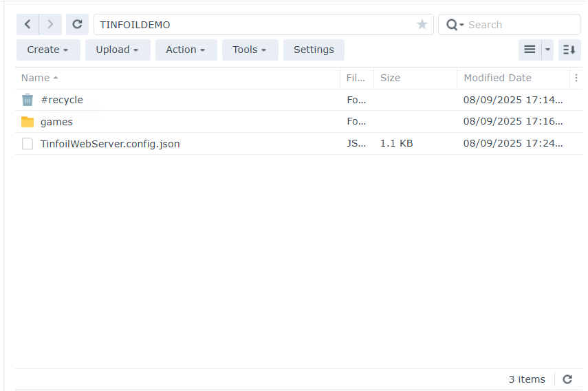The height and width of the screenshot is (391, 588).
Task: Expand the view mode dropdown arrow
Action: [547, 50]
